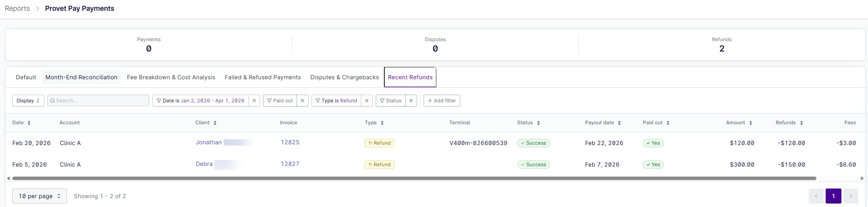Sort by the Date column arrows
Screen dimensions: 868x207
29,123
